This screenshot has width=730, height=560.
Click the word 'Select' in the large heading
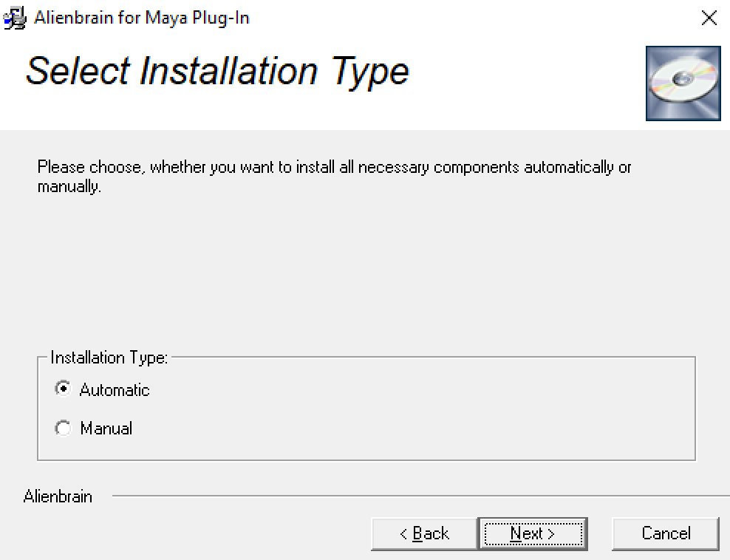(x=77, y=71)
